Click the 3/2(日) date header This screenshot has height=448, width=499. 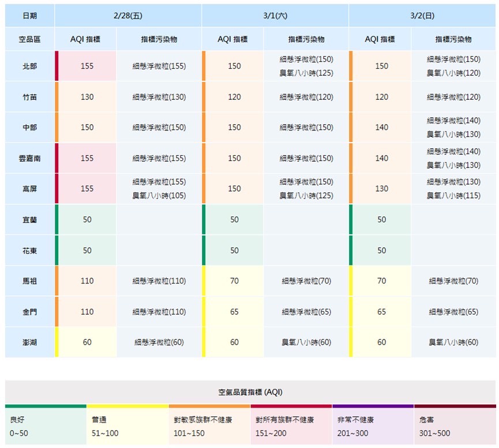coord(422,16)
